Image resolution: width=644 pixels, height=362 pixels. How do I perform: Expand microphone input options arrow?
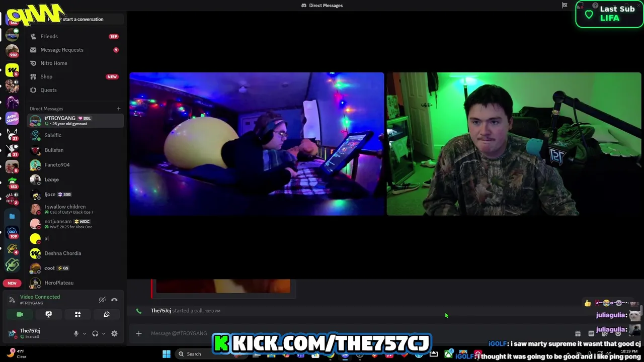point(84,333)
